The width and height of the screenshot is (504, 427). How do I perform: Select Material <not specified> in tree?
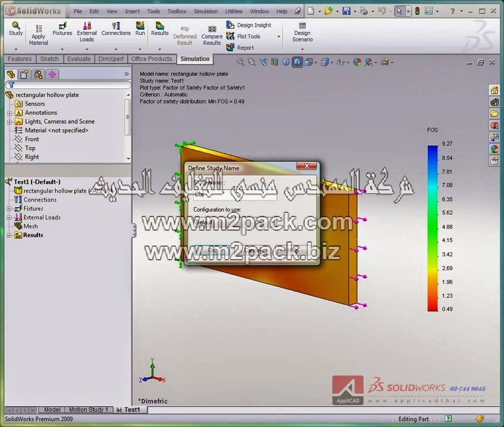pos(52,130)
